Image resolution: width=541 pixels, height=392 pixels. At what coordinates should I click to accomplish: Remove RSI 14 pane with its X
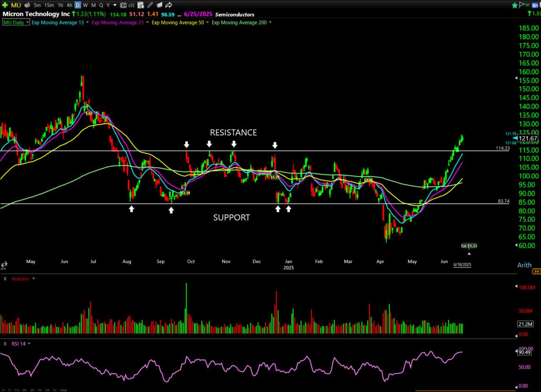[x=5, y=344]
